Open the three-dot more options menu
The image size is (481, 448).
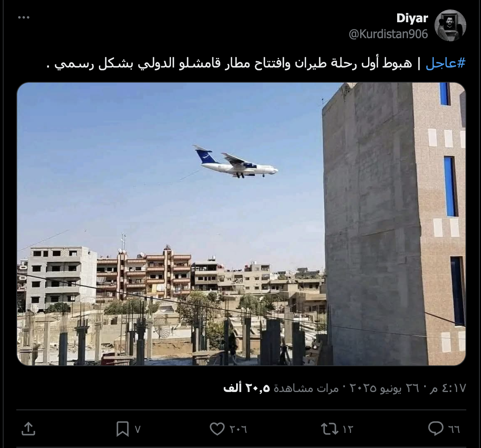click(24, 17)
